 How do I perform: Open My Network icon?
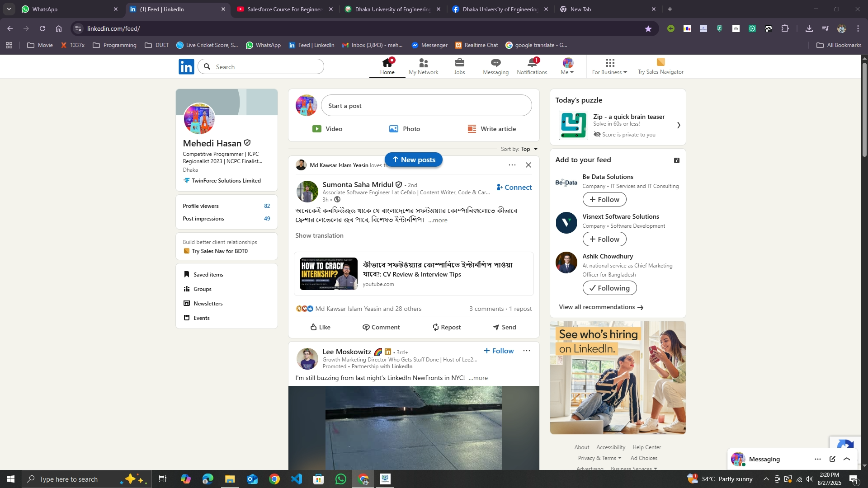coord(423,63)
